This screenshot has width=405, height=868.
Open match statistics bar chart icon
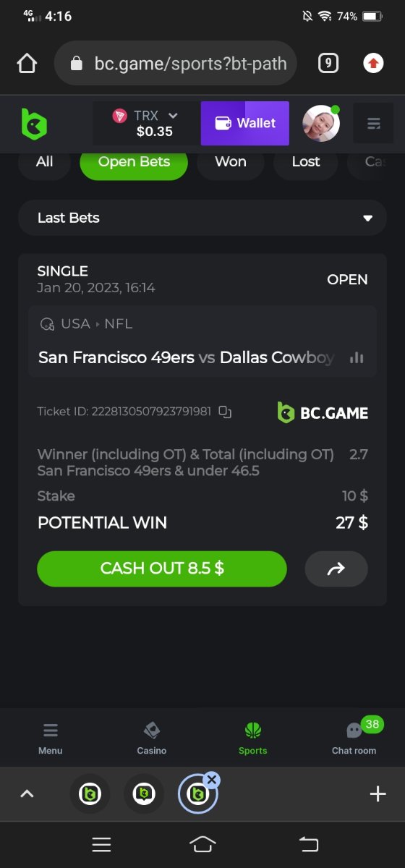pyautogui.click(x=357, y=357)
